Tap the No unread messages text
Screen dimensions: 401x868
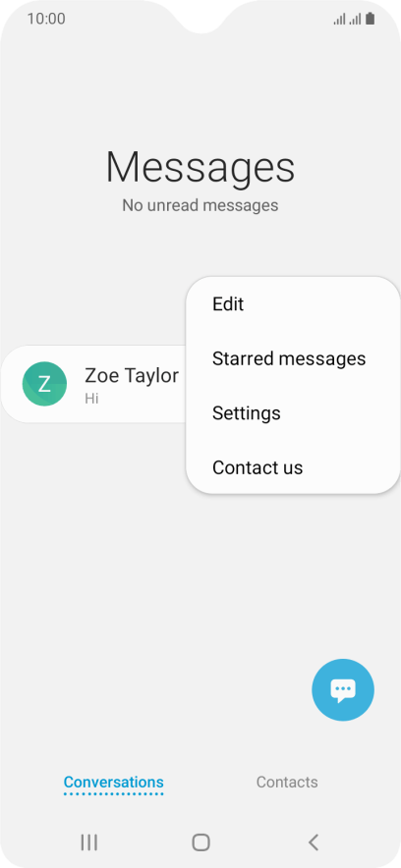(200, 205)
